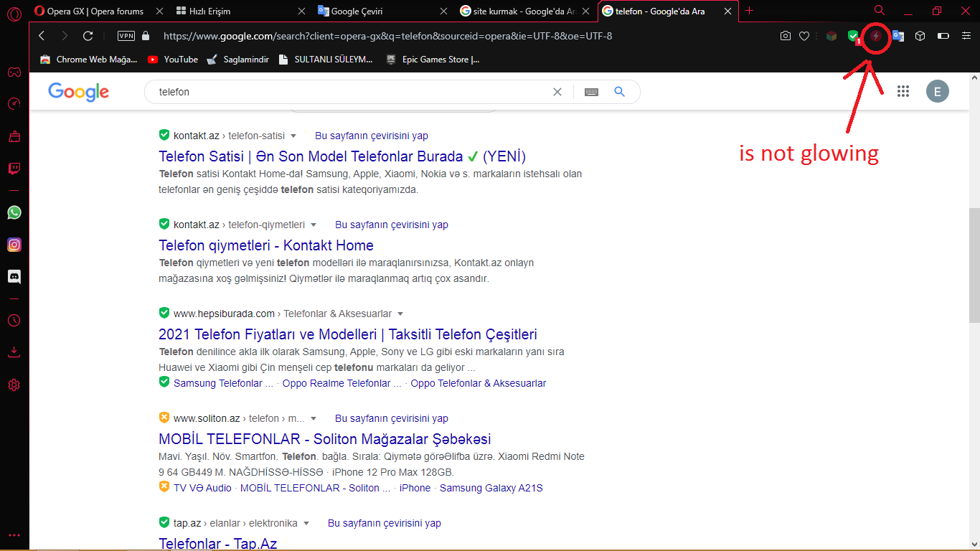The width and height of the screenshot is (980, 551).
Task: Open Samsung Telefonlar sitelink
Action: pos(223,383)
